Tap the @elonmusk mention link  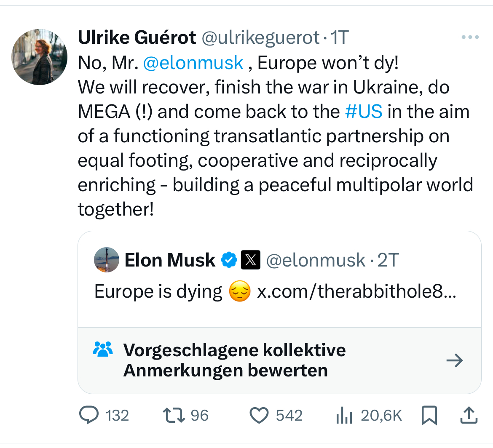(193, 63)
